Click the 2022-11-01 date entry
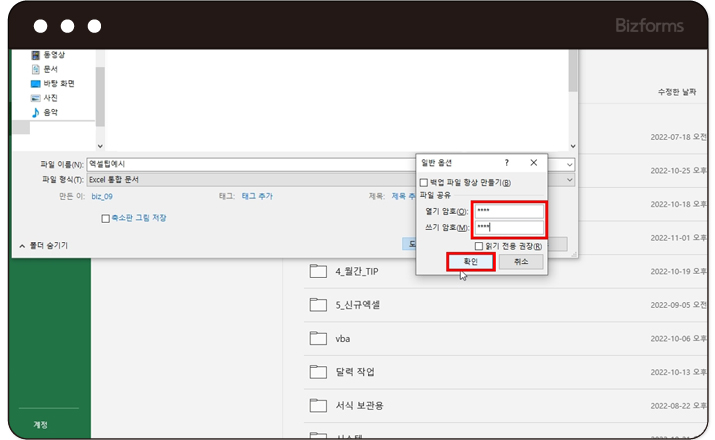Image resolution: width=715 pixels, height=440 pixels. [678, 238]
